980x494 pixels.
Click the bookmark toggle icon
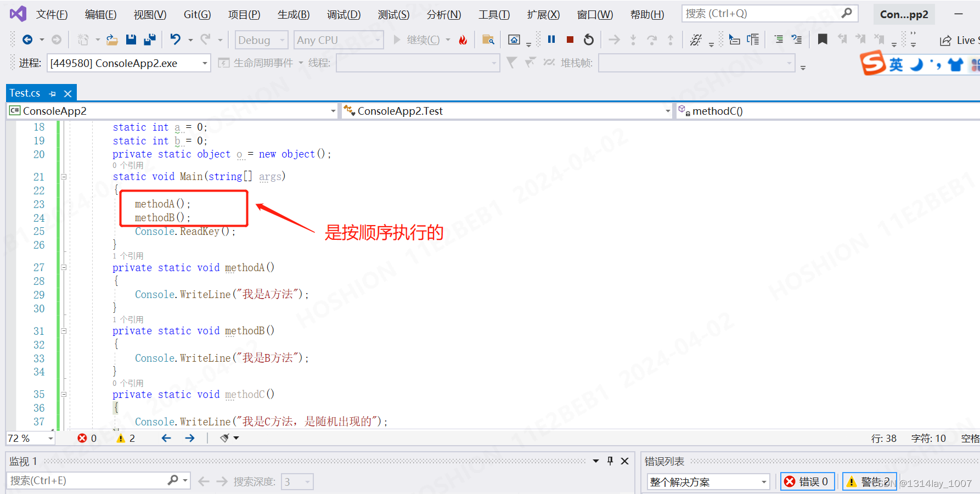[823, 40]
